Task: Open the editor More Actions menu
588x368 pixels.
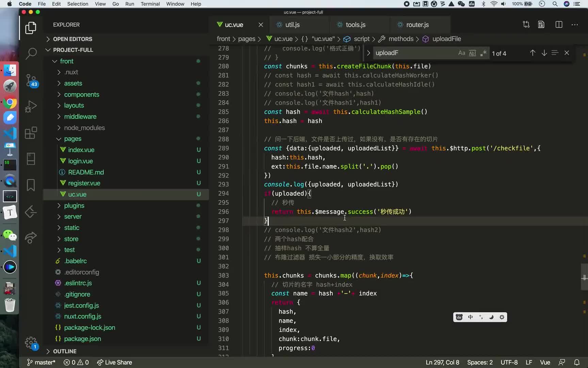Action: click(x=575, y=25)
